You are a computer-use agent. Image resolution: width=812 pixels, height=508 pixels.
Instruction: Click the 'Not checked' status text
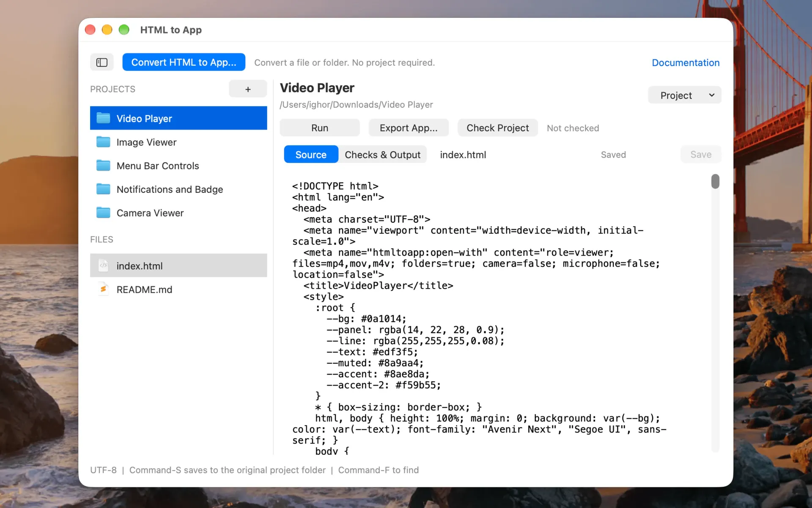click(x=573, y=128)
